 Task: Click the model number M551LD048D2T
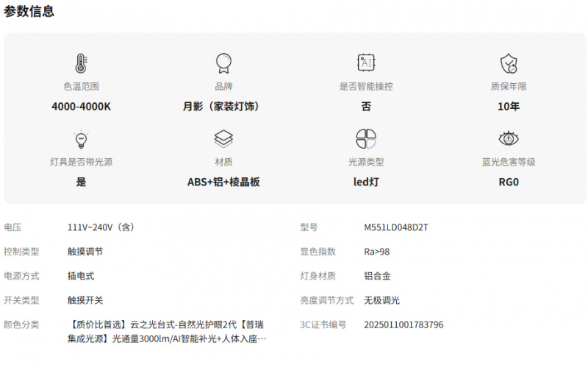tap(396, 227)
